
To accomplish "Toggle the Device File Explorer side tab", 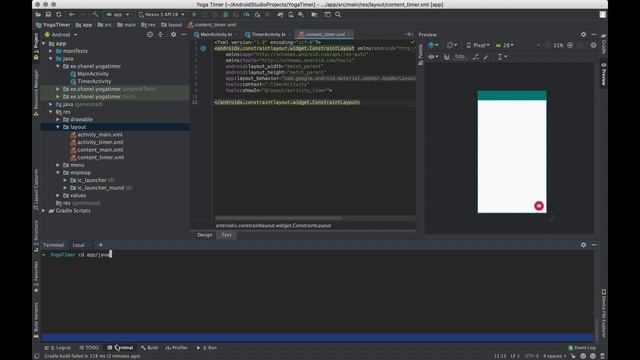I will click(604, 313).
